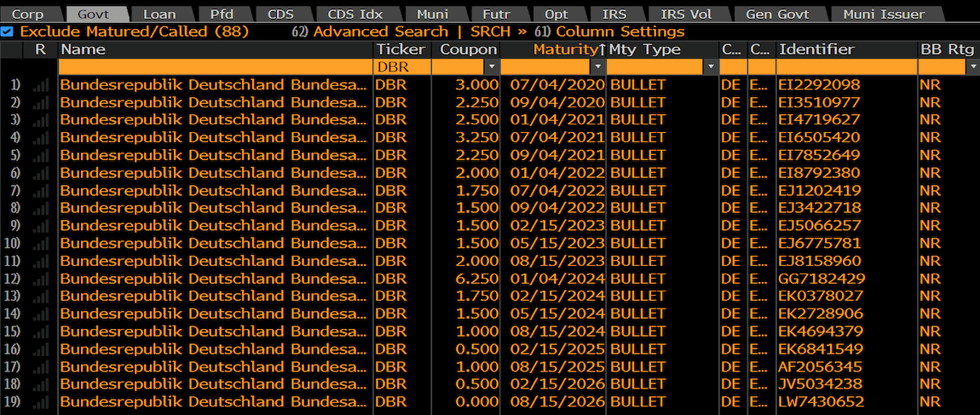This screenshot has width=980, height=415.
Task: Click the relevance bars icon for row 5
Action: (41, 156)
